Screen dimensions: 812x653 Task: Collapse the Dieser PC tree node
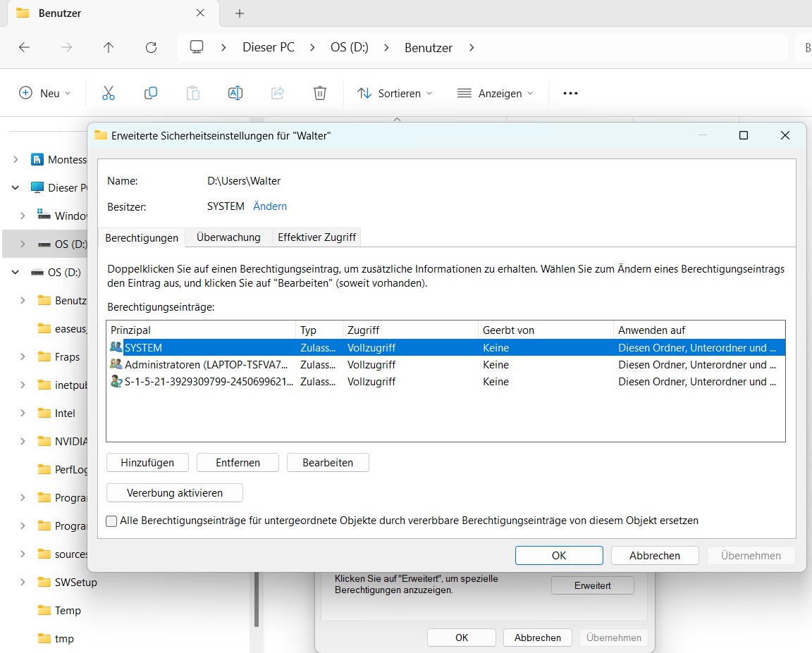coord(16,187)
